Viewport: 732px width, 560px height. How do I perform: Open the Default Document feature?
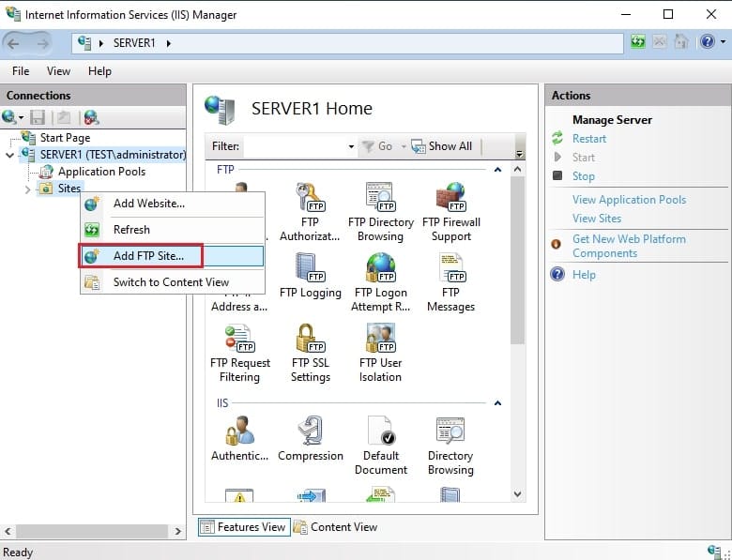click(380, 446)
